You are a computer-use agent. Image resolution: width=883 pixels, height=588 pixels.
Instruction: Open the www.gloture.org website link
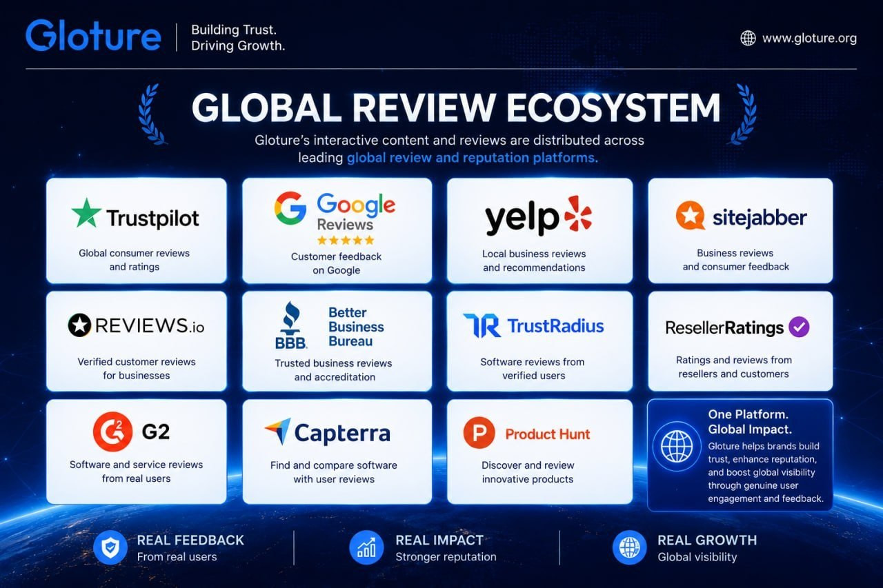[809, 38]
